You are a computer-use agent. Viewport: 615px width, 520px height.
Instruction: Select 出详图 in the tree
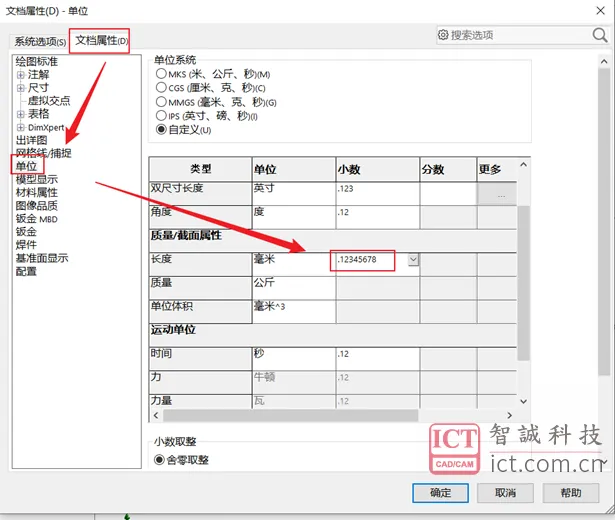tap(31, 140)
